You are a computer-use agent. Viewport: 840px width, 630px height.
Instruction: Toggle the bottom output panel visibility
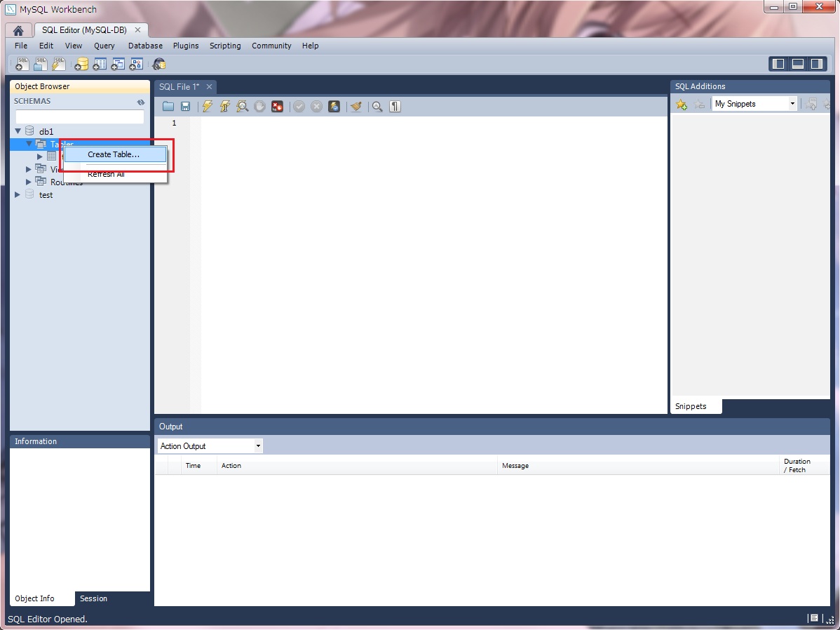[798, 64]
